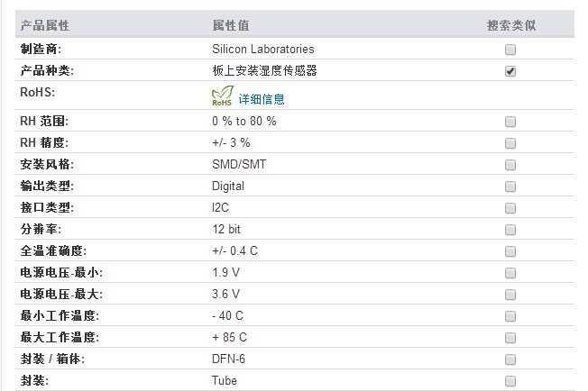Click the Silicon Laboratories manufacturer value
Image resolution: width=588 pixels, height=391 pixels.
click(262, 49)
